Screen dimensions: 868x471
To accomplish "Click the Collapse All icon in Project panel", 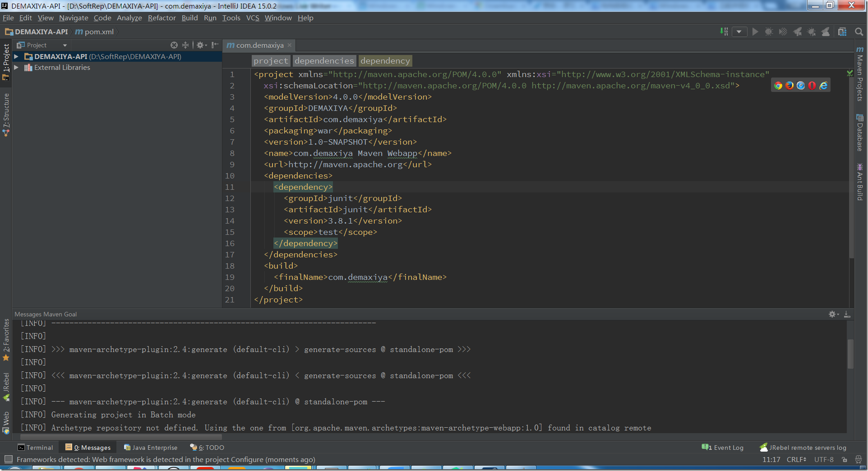I will pos(185,45).
